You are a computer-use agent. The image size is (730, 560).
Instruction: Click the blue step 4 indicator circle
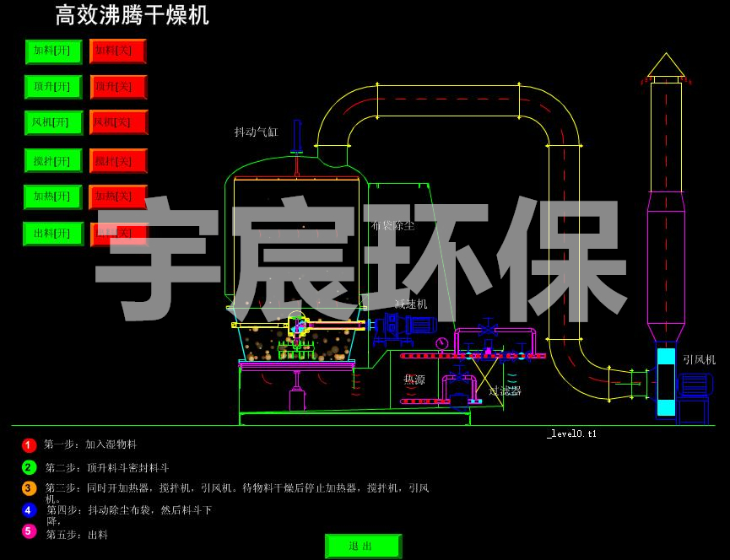30,510
